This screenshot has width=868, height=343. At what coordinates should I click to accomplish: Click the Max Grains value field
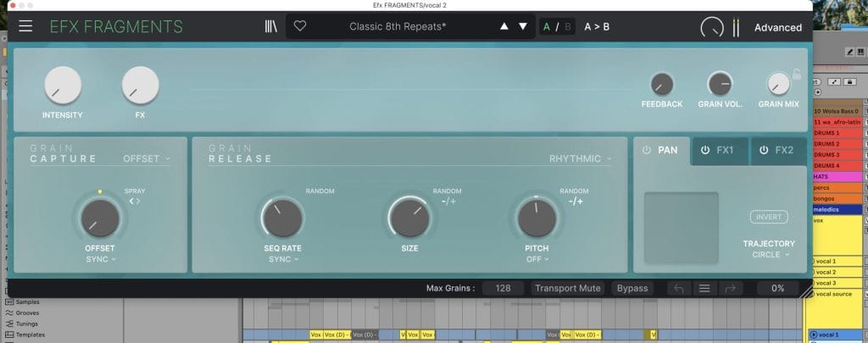(x=503, y=288)
